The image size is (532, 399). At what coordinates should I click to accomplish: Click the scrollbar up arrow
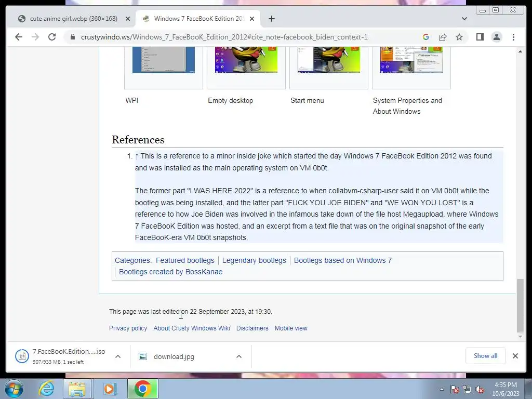520,51
